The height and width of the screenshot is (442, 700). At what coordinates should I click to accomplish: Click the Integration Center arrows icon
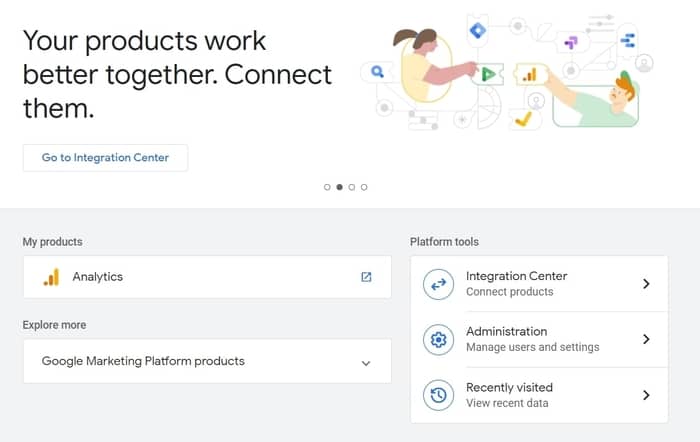pyautogui.click(x=438, y=284)
